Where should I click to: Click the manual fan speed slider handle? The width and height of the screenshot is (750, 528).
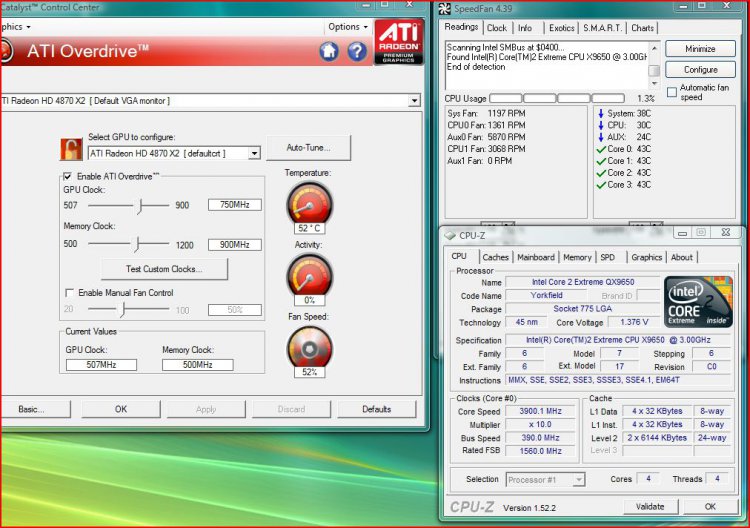click(x=122, y=309)
